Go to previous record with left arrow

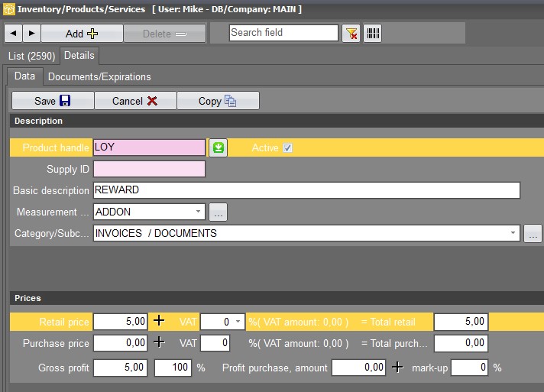click(x=14, y=34)
